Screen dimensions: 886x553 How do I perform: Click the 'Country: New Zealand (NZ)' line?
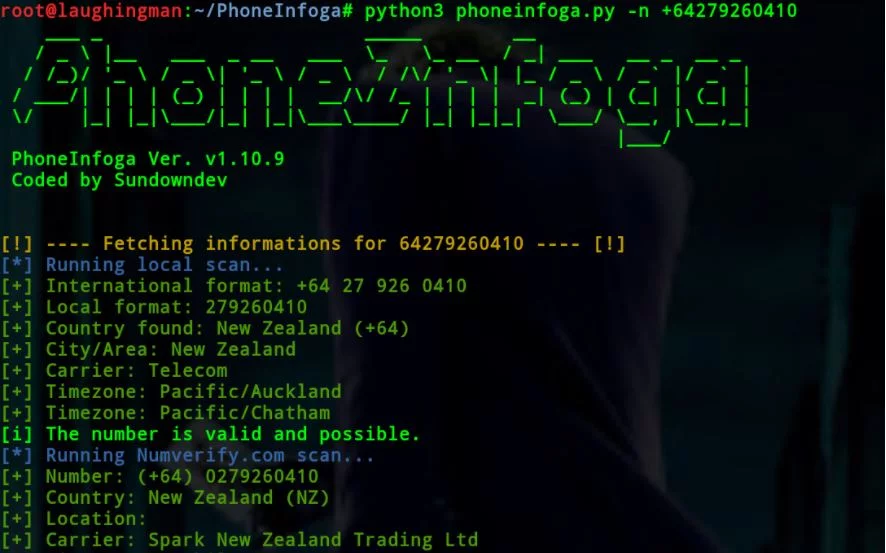(165, 498)
